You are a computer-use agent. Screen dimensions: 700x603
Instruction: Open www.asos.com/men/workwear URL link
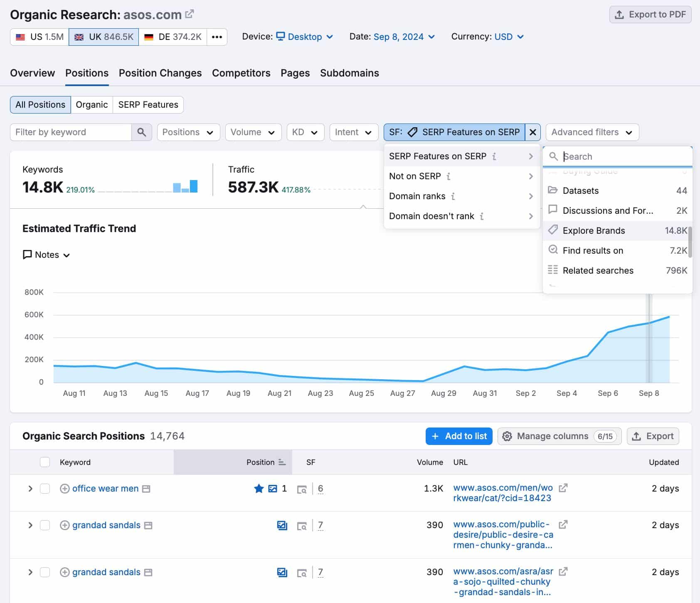[503, 493]
